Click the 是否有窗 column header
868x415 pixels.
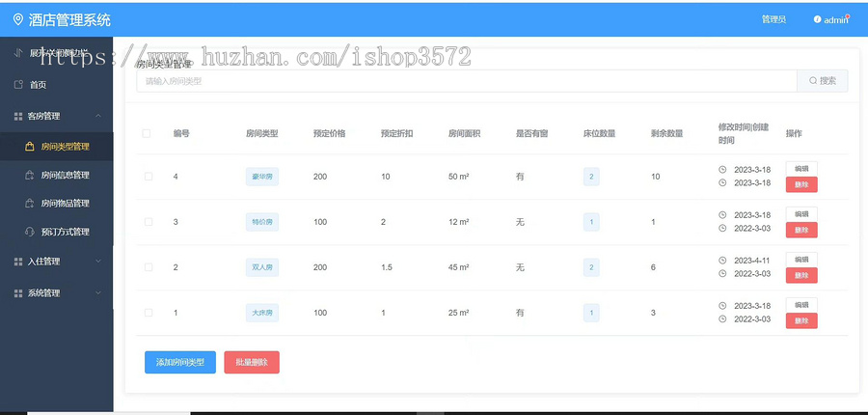(x=532, y=133)
